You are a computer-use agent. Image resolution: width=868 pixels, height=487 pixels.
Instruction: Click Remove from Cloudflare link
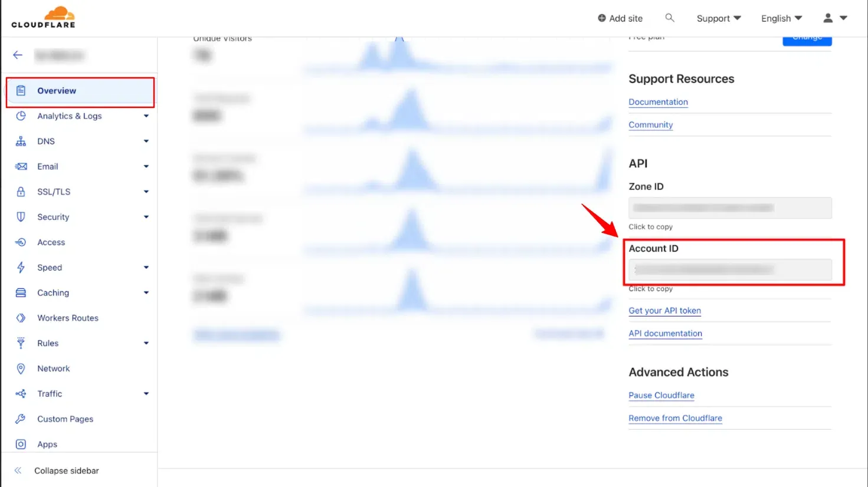click(x=675, y=419)
